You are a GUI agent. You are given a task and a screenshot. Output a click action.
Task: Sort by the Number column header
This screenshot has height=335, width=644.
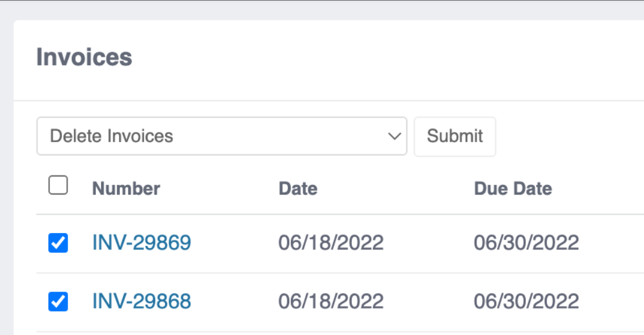126,189
